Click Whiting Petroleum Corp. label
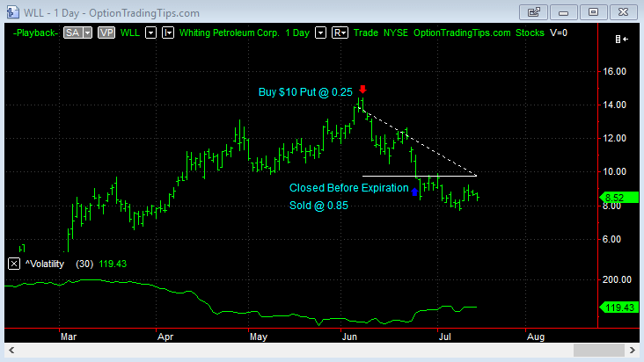The image size is (644, 362). [229, 33]
